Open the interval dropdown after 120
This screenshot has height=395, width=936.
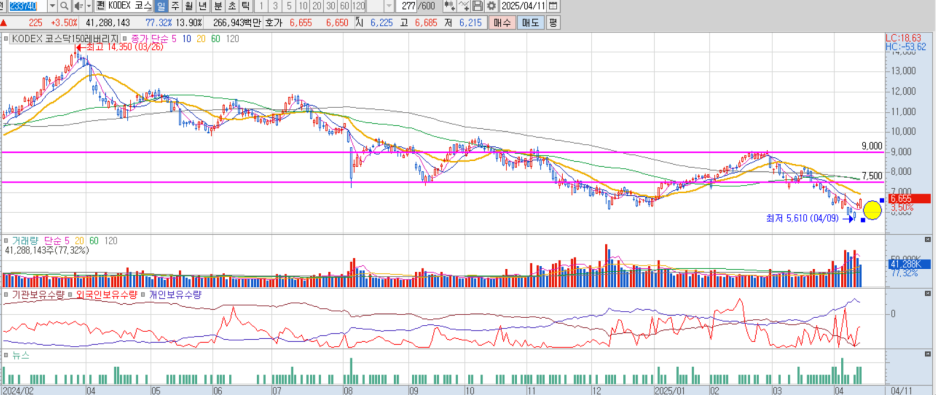tap(389, 7)
